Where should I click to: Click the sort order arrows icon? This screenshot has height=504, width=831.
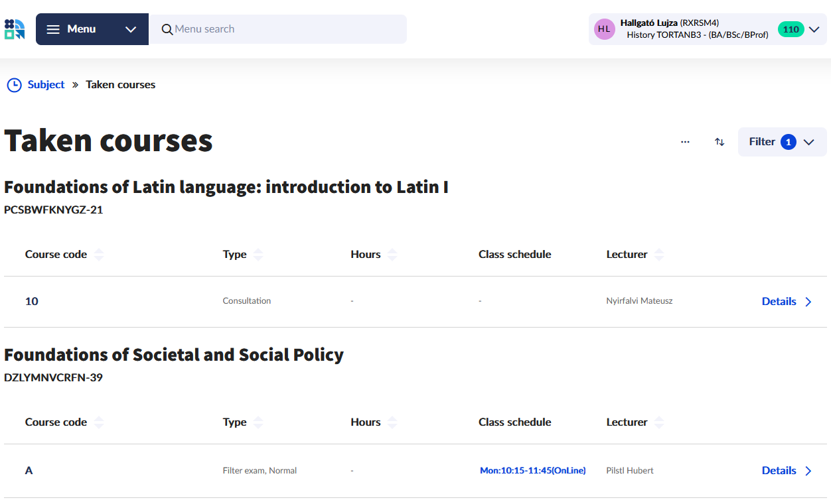click(719, 142)
